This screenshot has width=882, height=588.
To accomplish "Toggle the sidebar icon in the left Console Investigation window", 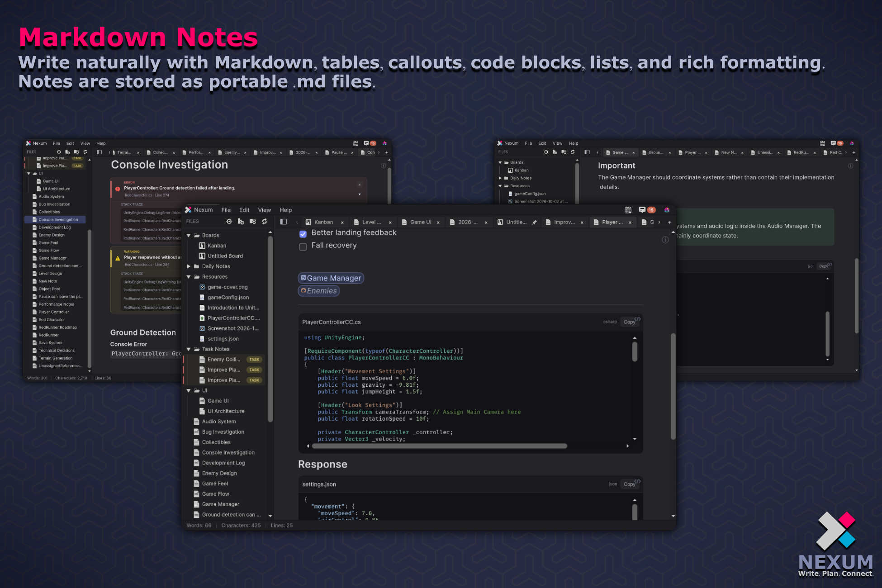I will (x=100, y=152).
